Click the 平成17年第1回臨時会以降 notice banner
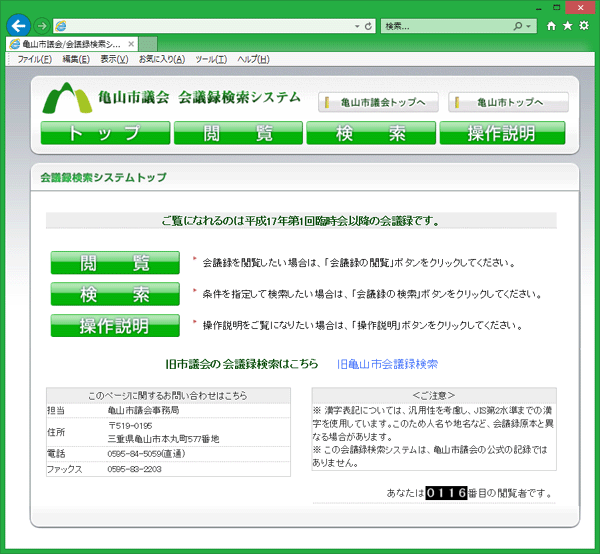This screenshot has height=554, width=600. (x=301, y=221)
